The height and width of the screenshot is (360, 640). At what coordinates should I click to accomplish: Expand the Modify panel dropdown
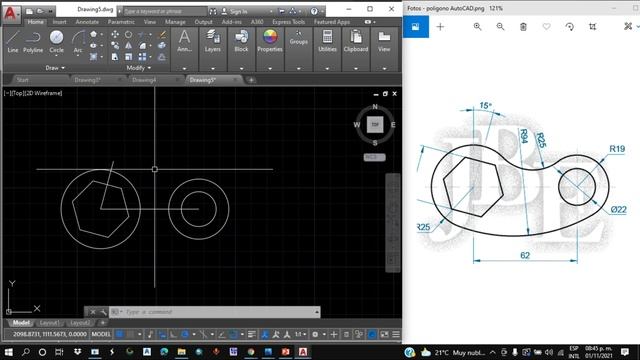click(139, 68)
